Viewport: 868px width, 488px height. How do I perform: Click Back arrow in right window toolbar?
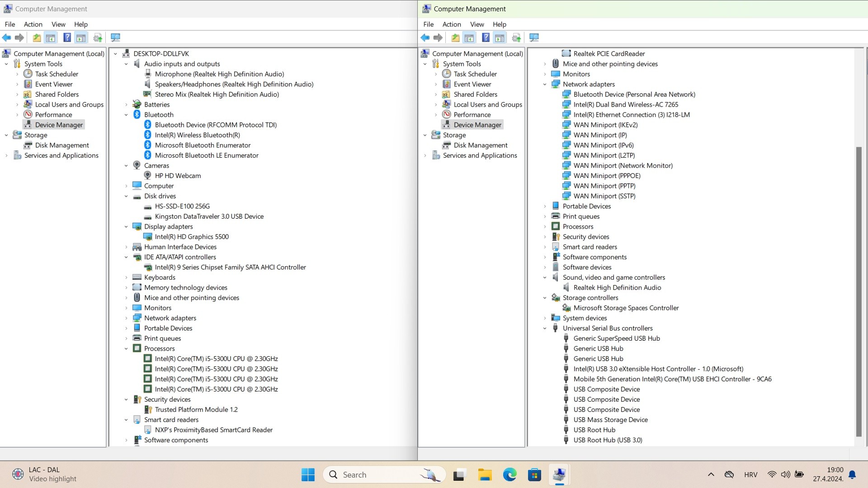[x=425, y=38]
